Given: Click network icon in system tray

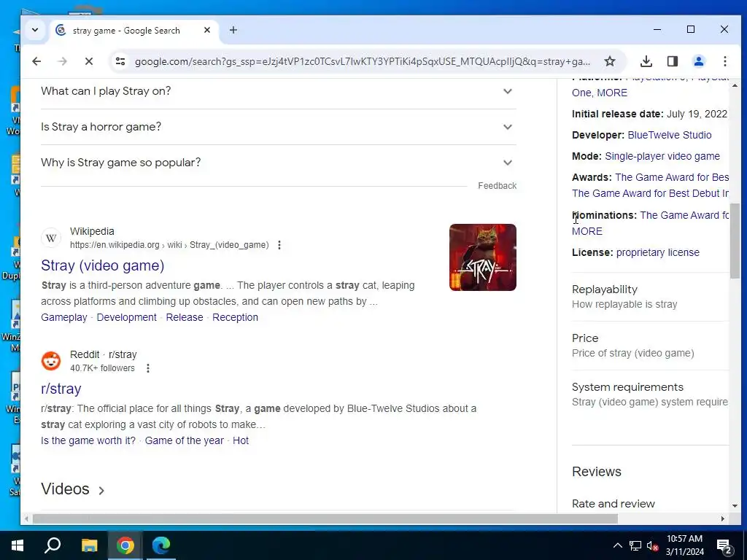Looking at the screenshot, I should click(x=635, y=545).
